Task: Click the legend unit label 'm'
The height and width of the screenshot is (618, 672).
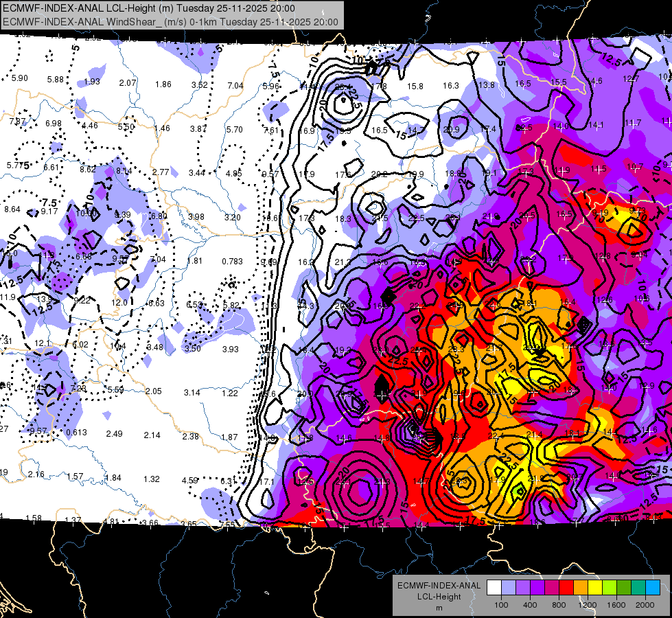Action: coord(439,608)
